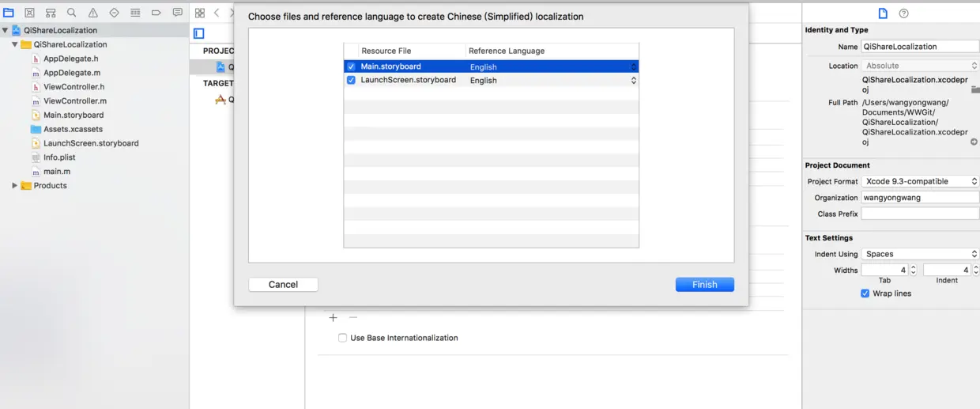Open the Symbol navigator icon
This screenshot has height=409, width=980.
tap(51, 13)
